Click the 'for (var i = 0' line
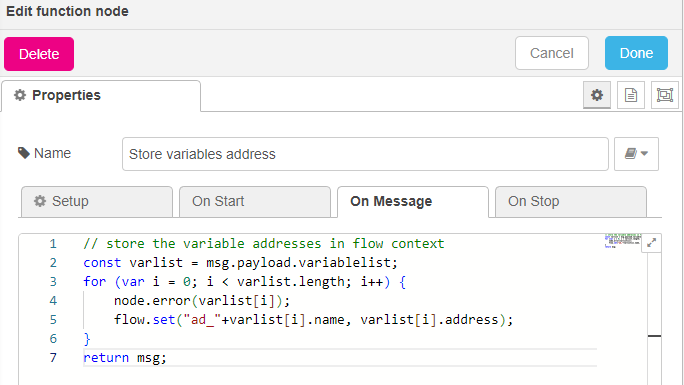This screenshot has width=684, height=385. (244, 282)
